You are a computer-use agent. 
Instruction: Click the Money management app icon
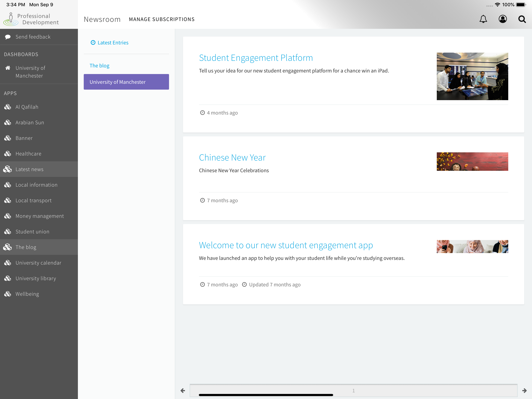(x=8, y=216)
